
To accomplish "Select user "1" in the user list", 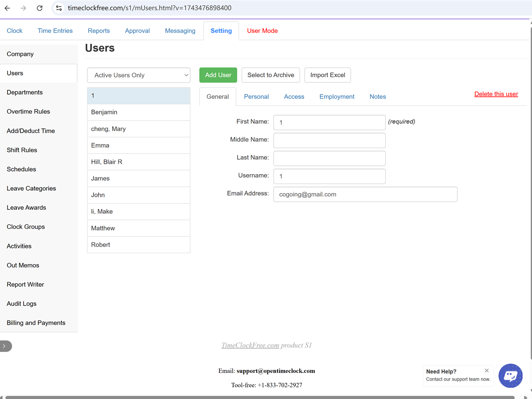I will point(139,96).
